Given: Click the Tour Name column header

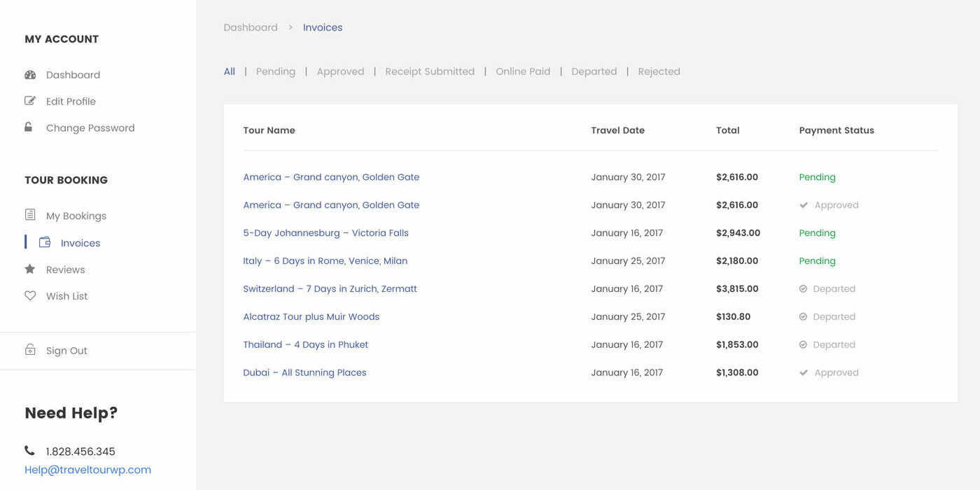Looking at the screenshot, I should [269, 130].
